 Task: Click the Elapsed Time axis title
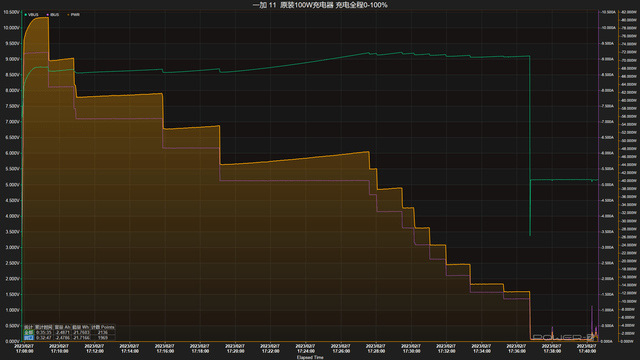click(310, 357)
